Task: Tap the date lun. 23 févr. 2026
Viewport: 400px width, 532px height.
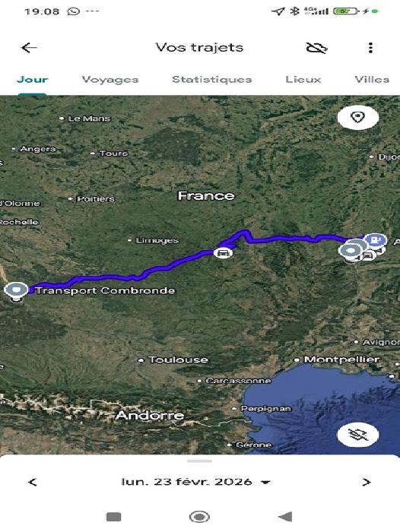Action: point(186,482)
